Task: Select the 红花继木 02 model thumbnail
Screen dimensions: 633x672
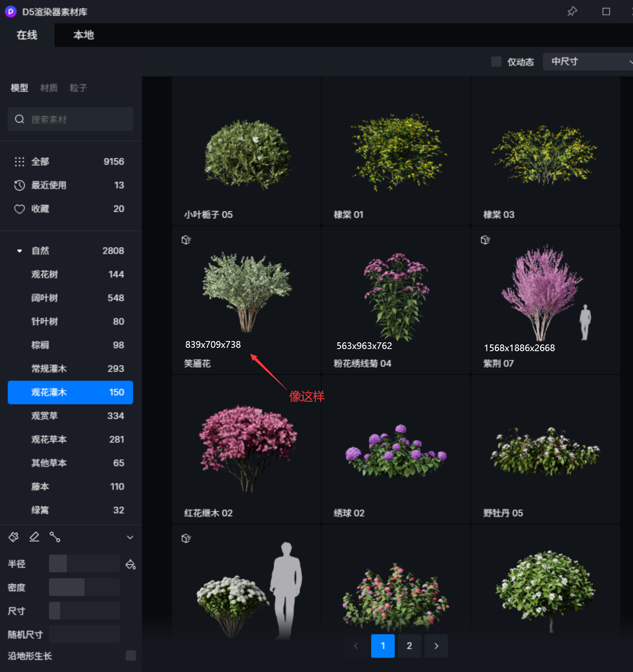Action: [x=246, y=449]
